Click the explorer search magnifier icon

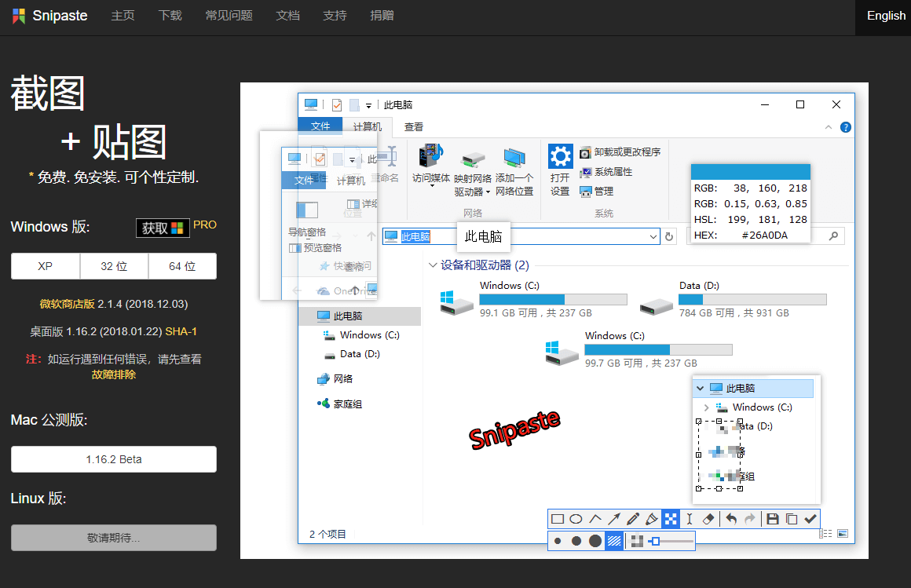834,236
